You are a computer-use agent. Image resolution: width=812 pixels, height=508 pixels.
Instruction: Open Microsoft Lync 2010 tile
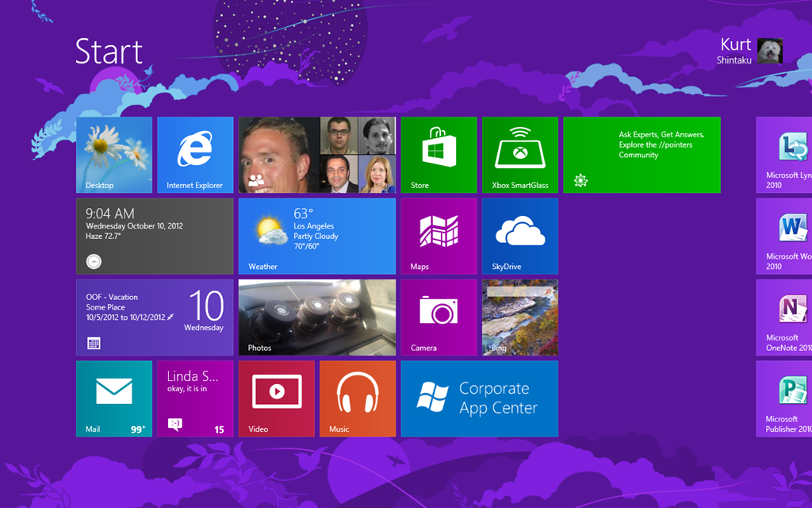785,155
